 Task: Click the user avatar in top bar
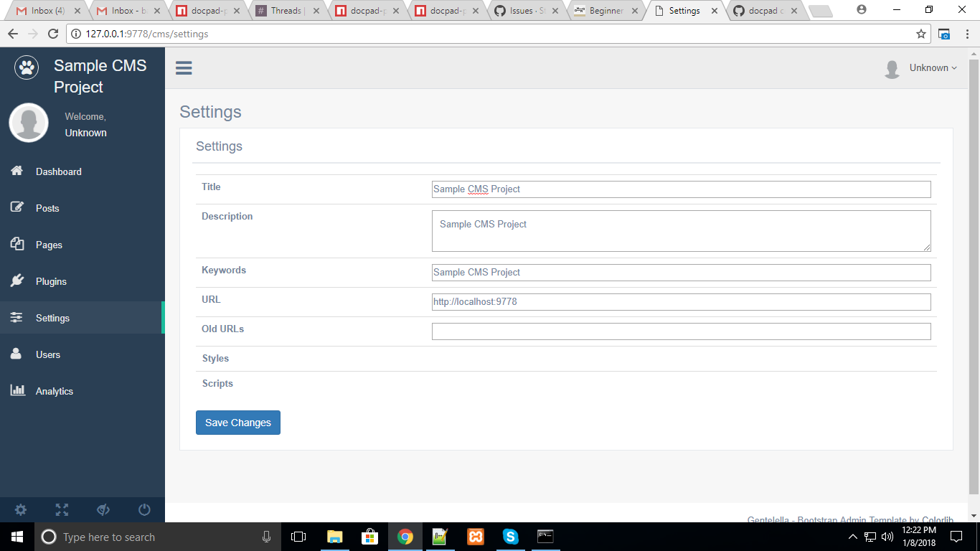click(x=892, y=67)
